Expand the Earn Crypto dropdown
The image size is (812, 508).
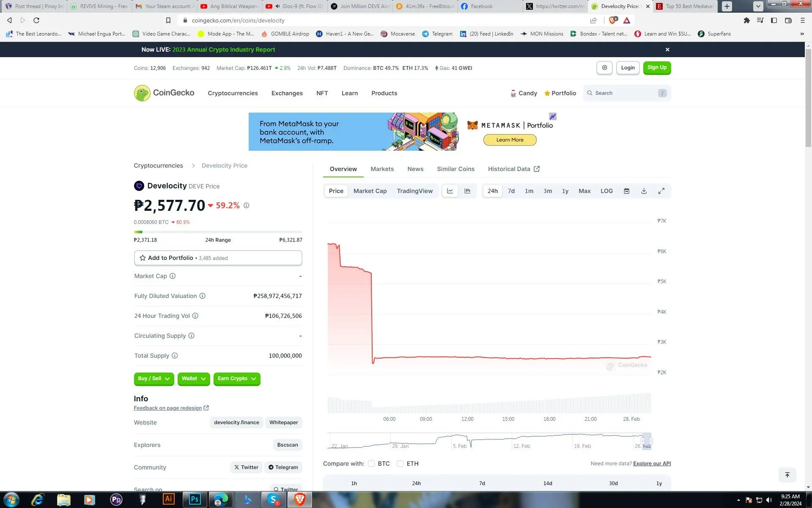click(x=237, y=378)
